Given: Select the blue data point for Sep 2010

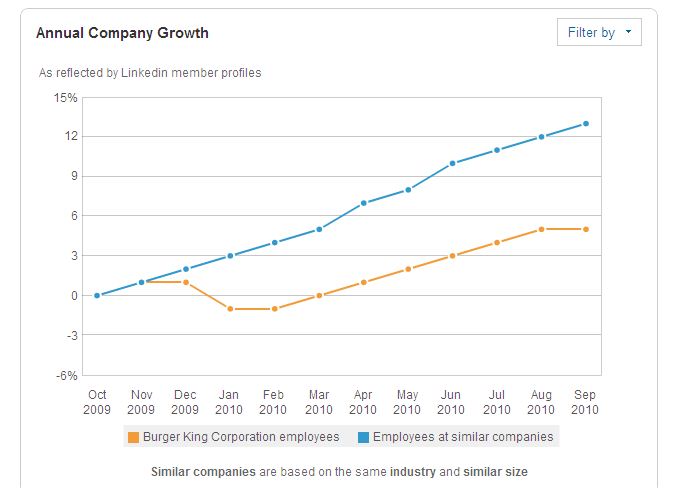Looking at the screenshot, I should [x=586, y=124].
